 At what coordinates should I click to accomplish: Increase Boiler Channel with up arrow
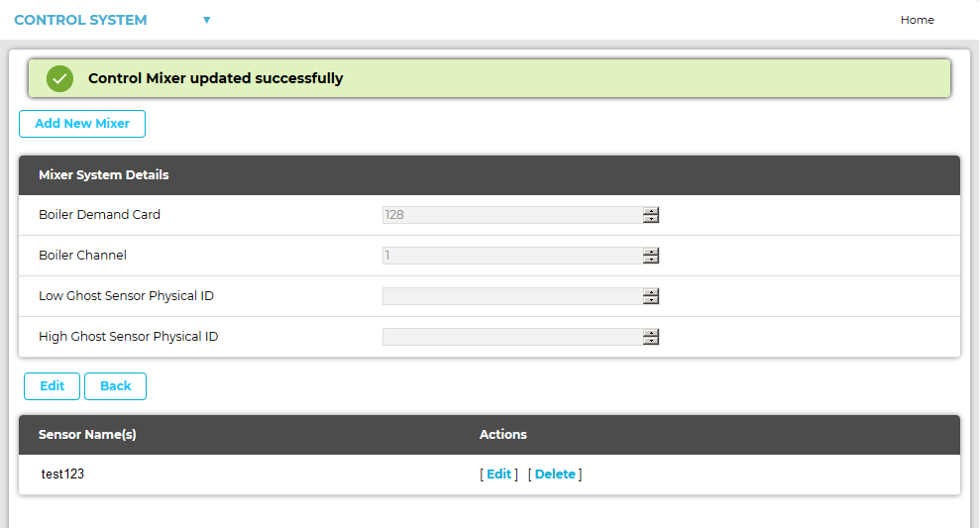tap(651, 252)
